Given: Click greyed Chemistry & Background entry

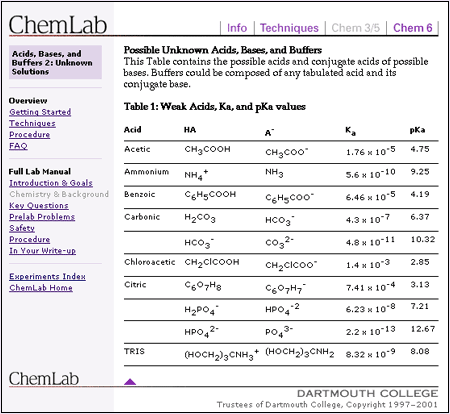Looking at the screenshot, I should tap(59, 194).
